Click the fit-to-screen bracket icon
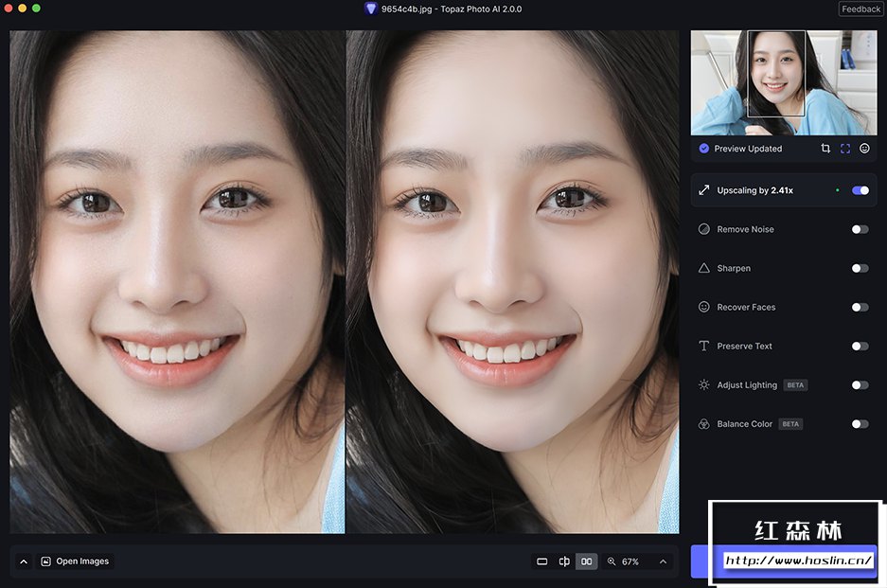The height and width of the screenshot is (588, 887). [x=845, y=149]
